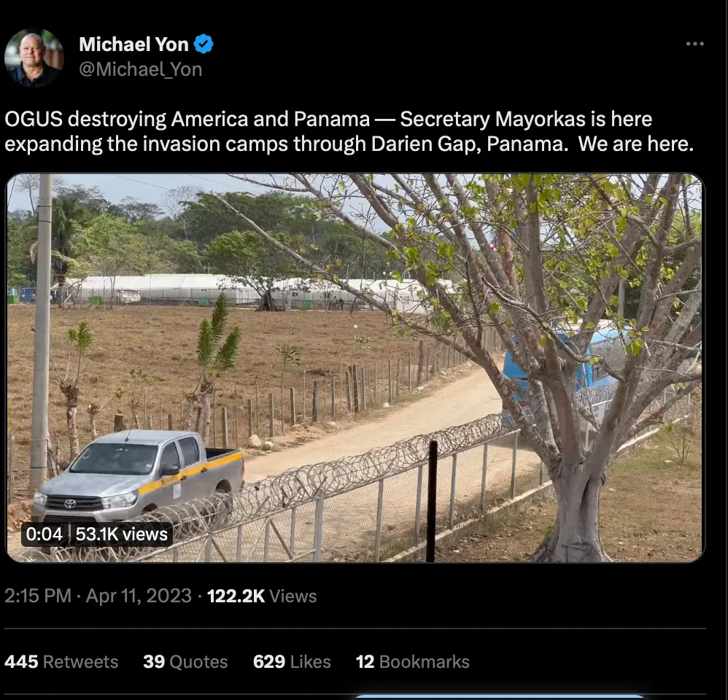Click the blue bar at the bottom edge

tap(499, 696)
